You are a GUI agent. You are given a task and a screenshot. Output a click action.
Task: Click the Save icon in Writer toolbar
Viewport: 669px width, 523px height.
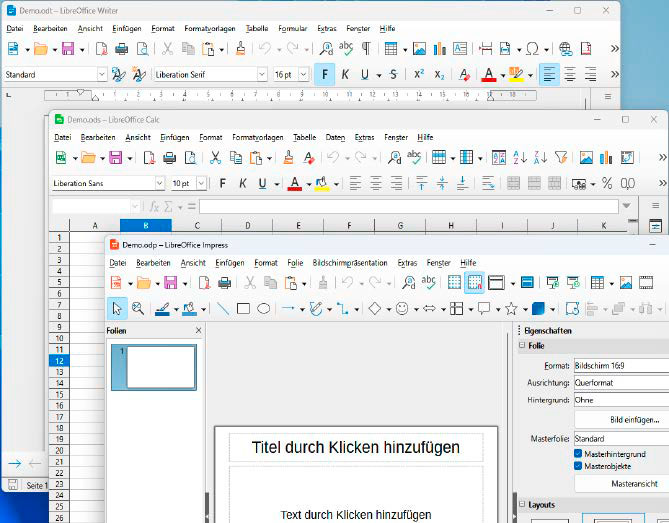[x=68, y=49]
